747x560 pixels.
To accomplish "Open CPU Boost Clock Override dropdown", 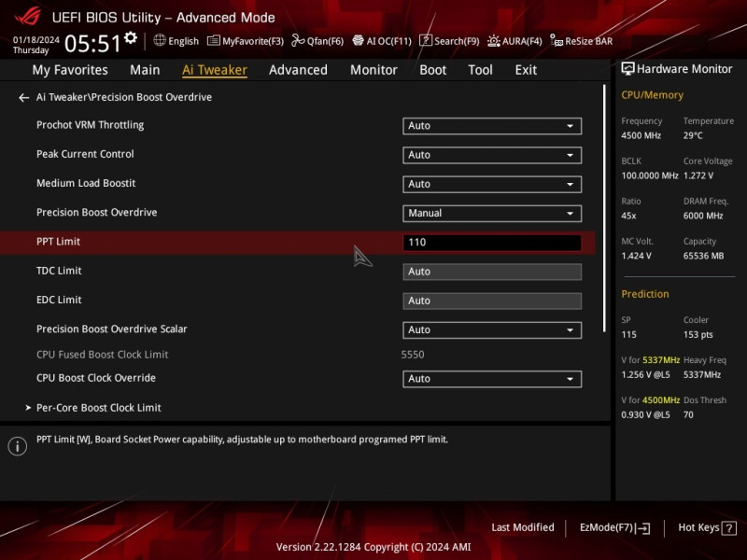I will tap(492, 379).
